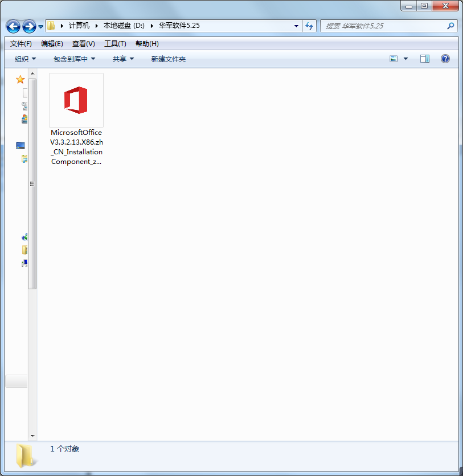Click the folder icon in the address bar
This screenshot has width=463, height=476.
[x=50, y=25]
